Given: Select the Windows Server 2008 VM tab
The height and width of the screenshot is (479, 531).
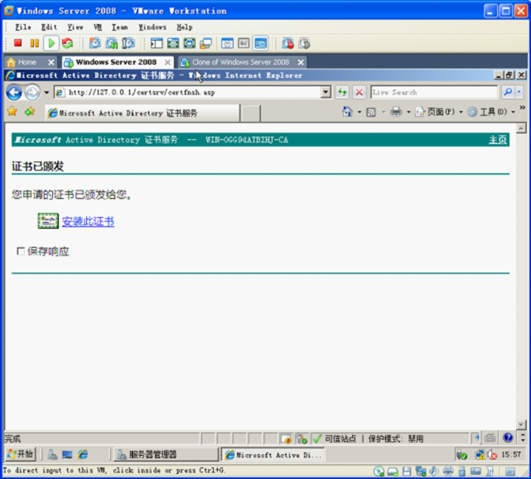Looking at the screenshot, I should pos(116,62).
